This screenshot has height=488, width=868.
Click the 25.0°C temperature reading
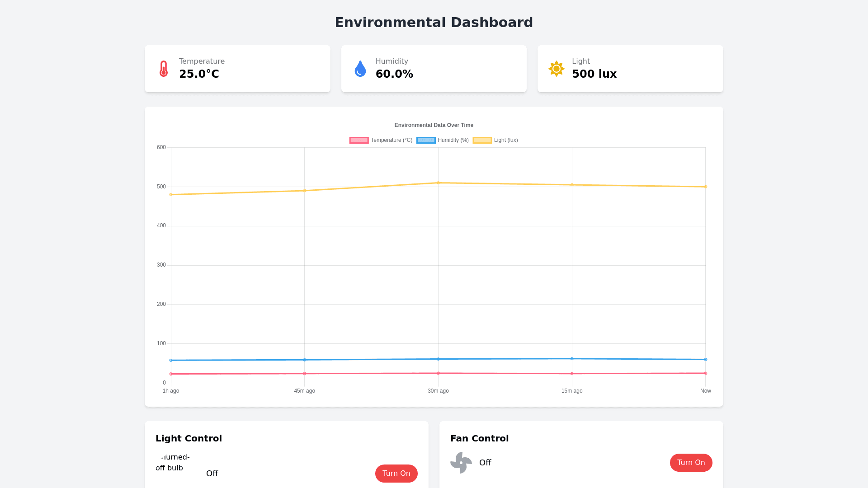[x=199, y=74]
